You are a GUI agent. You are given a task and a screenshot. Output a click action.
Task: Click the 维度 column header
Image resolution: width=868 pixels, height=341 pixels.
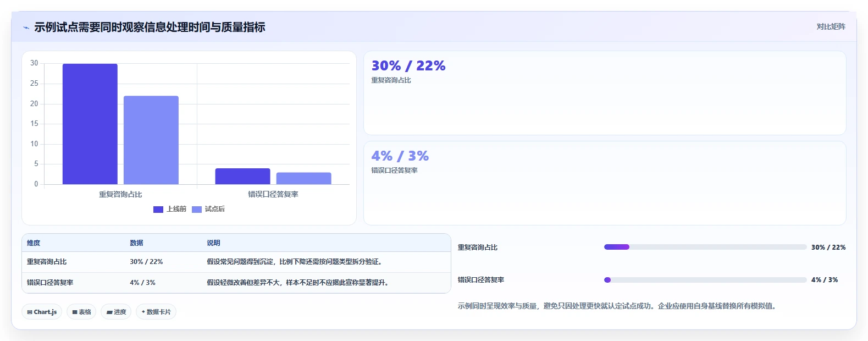(34, 243)
